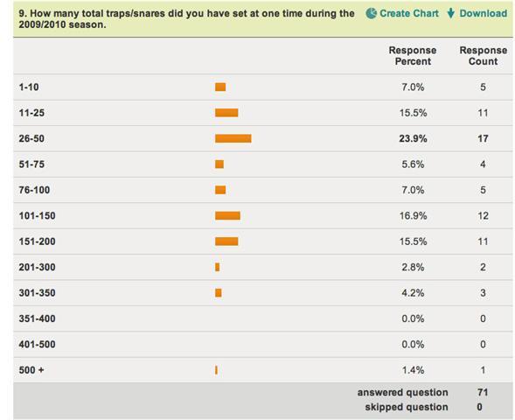Click the orange bar for 11-25

click(226, 113)
